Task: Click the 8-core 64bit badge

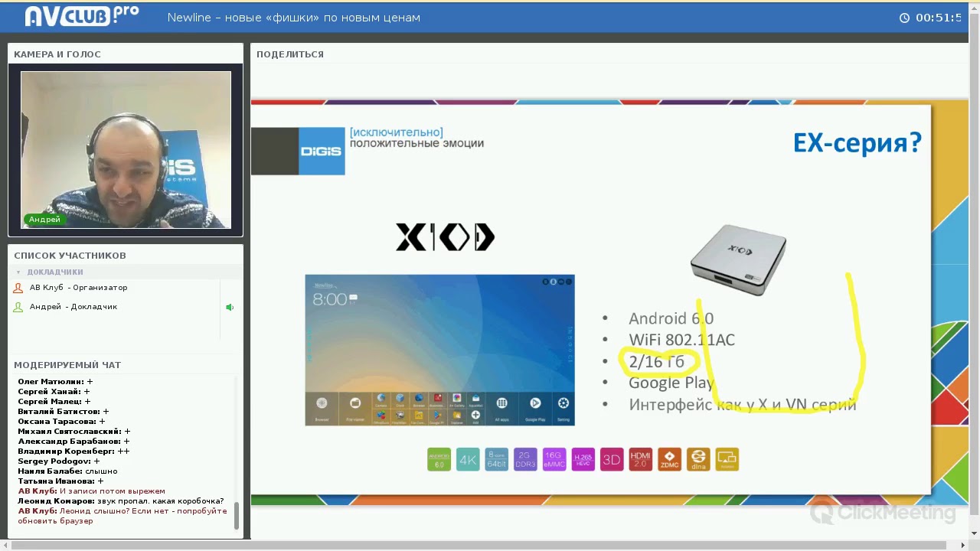Action: pyautogui.click(x=497, y=459)
